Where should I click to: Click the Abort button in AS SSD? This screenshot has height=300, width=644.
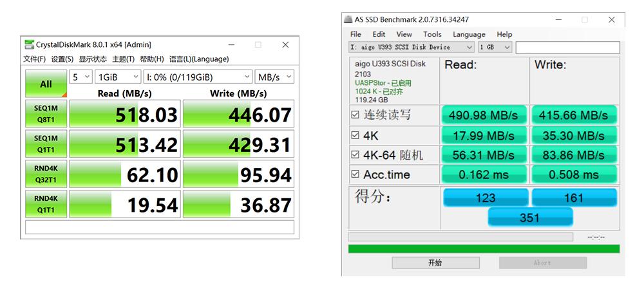tap(542, 263)
